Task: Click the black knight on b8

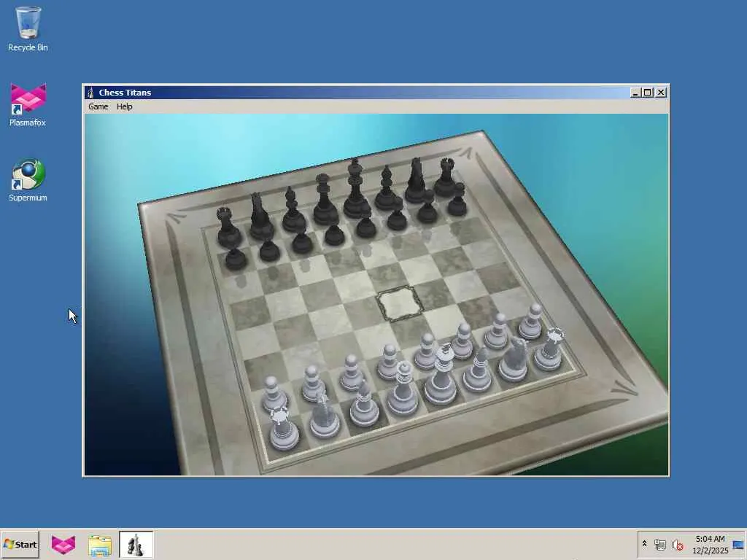Action: click(x=261, y=217)
